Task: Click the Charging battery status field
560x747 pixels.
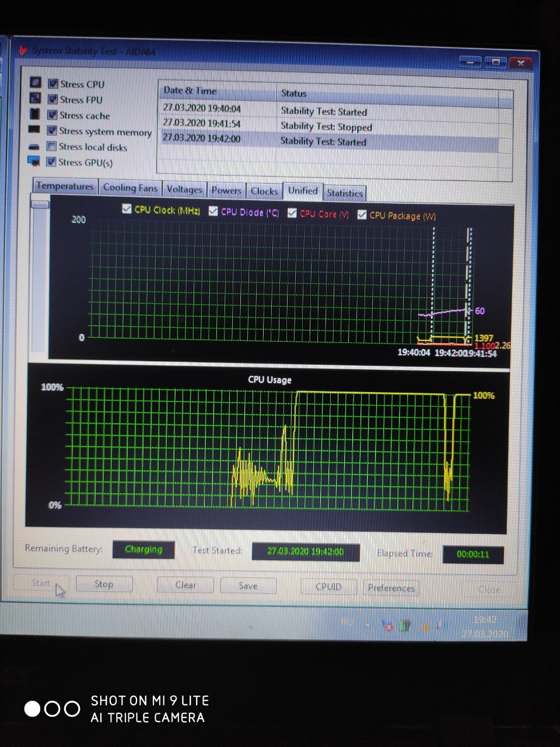Action: (143, 549)
